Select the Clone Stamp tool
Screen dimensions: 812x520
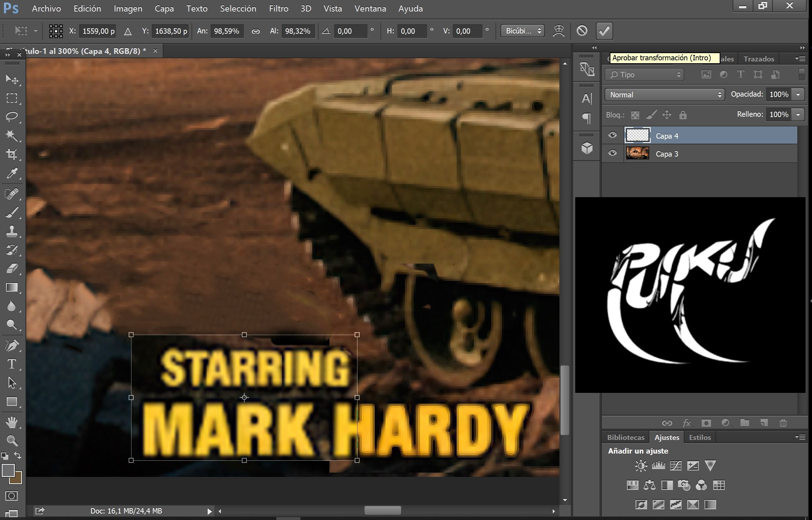click(x=12, y=231)
